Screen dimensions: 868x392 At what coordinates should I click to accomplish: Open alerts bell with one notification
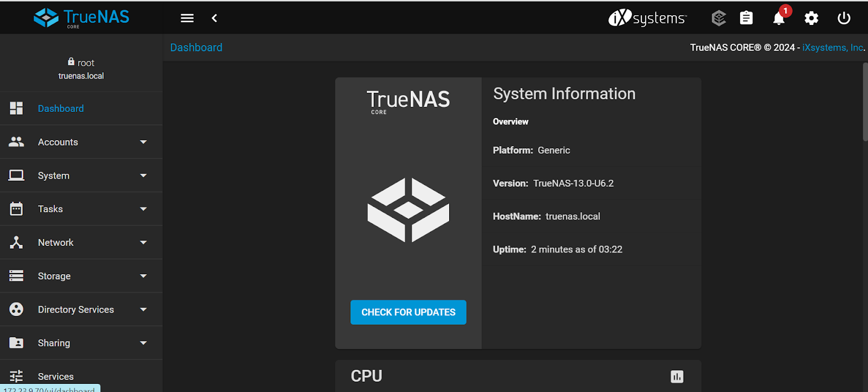[x=779, y=18]
